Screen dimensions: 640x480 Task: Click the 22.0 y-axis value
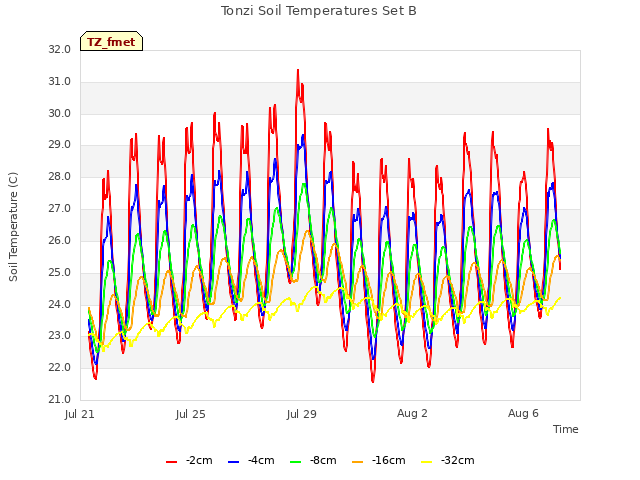pyautogui.click(x=60, y=367)
